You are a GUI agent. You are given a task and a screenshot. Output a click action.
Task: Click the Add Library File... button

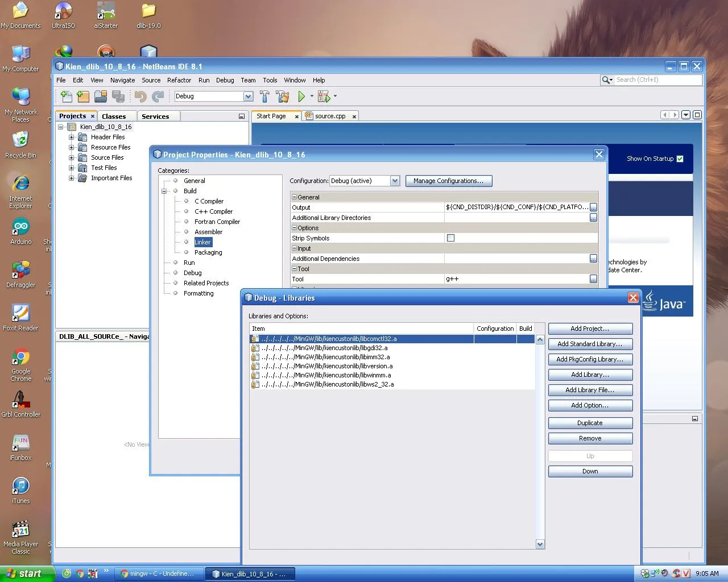click(x=590, y=390)
